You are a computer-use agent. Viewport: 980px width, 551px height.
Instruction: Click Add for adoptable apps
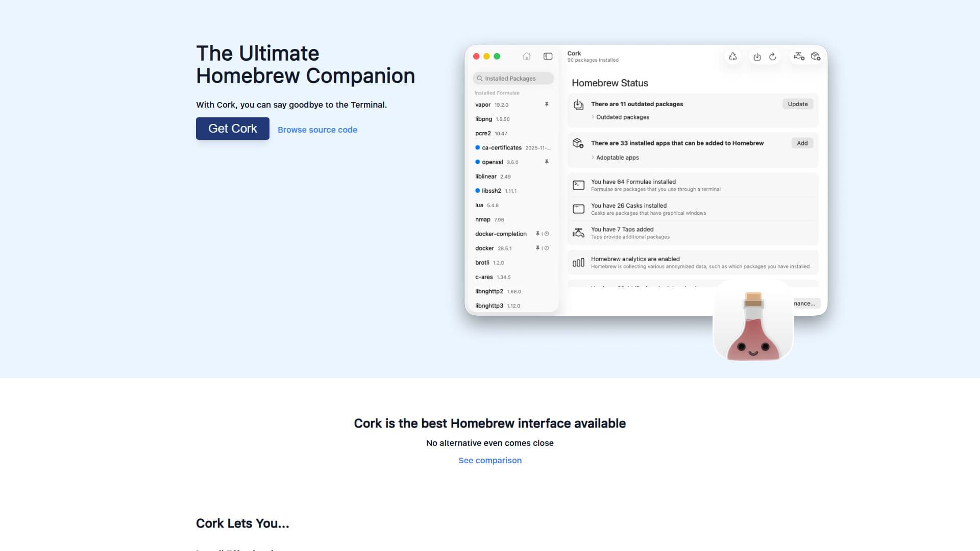coord(802,143)
